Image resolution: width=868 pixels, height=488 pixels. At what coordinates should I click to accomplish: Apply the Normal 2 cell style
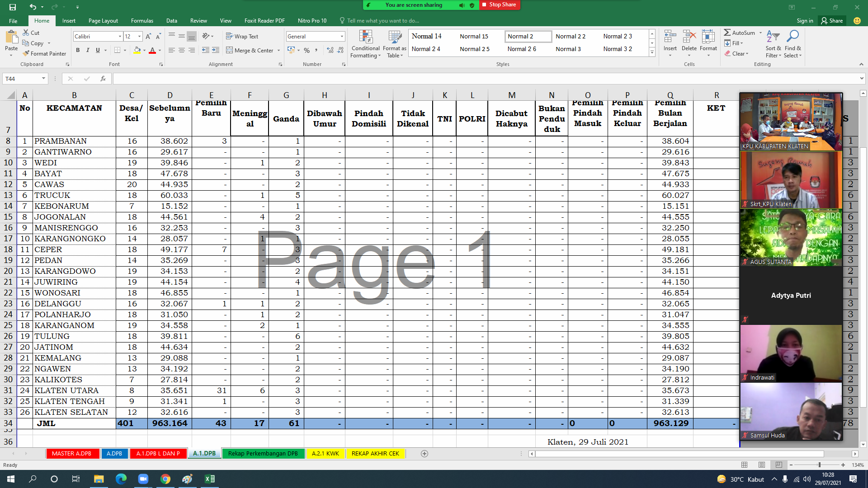(x=527, y=36)
